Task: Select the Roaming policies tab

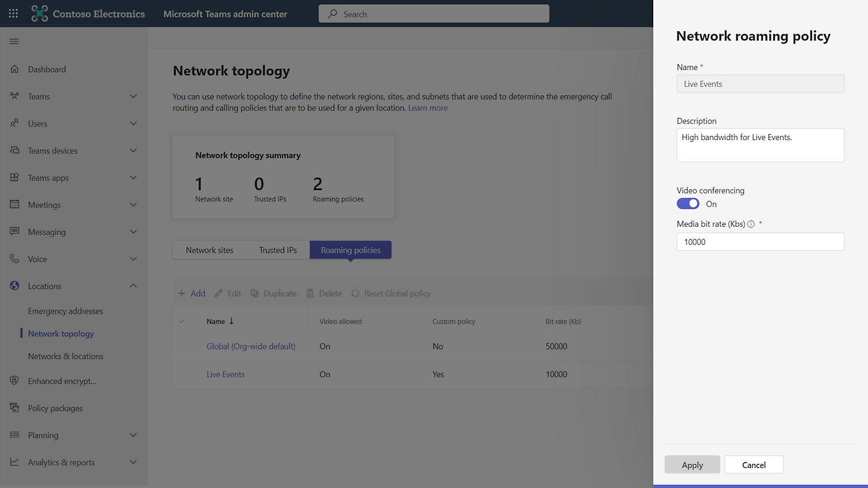Action: (351, 250)
